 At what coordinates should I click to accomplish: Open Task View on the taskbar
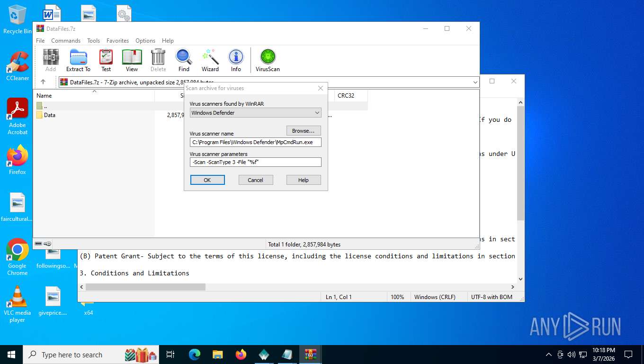pos(170,355)
